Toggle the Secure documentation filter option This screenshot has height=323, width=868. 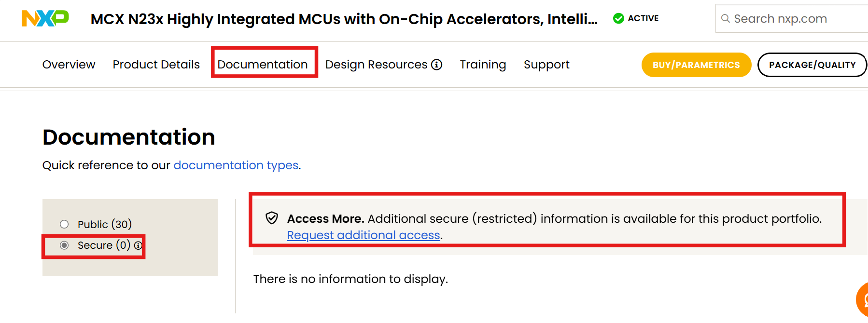[65, 245]
